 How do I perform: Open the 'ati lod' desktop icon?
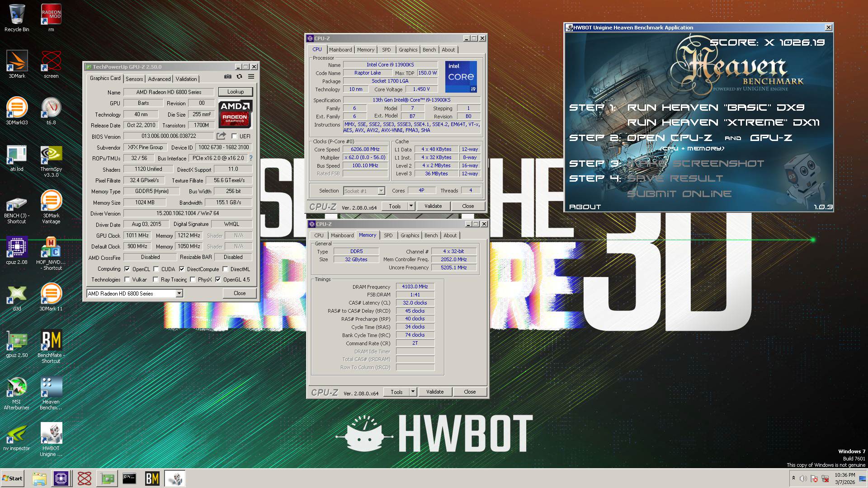tap(17, 158)
